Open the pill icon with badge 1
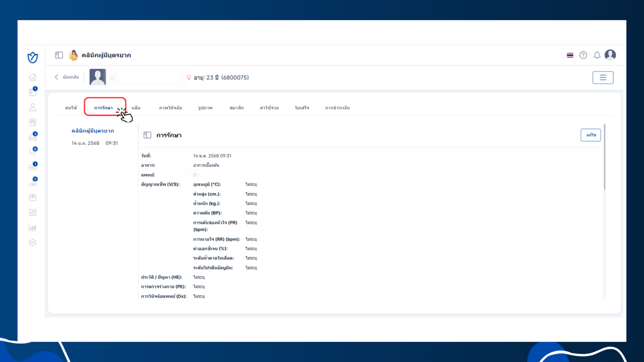This screenshot has height=362, width=644. pyautogui.click(x=33, y=167)
